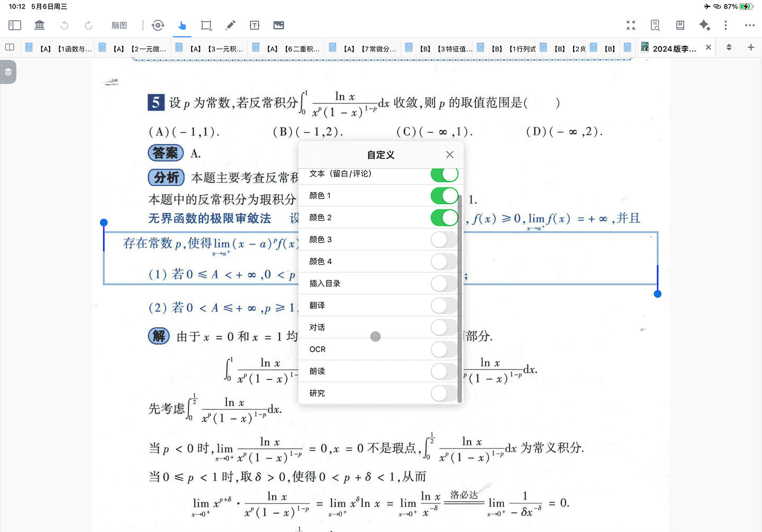The height and width of the screenshot is (532, 762).
Task: Enable the 颜色 3 switch
Action: pos(444,240)
